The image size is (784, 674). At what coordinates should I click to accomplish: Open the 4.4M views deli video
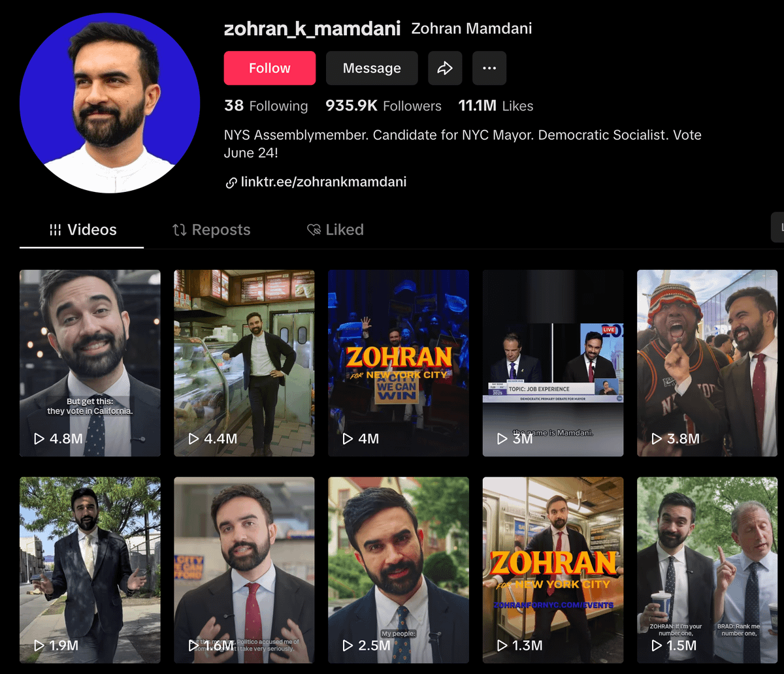[244, 362]
